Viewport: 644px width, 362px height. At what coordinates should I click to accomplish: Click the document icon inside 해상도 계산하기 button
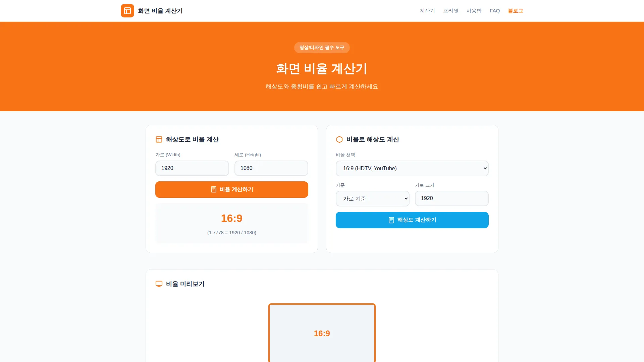click(391, 220)
